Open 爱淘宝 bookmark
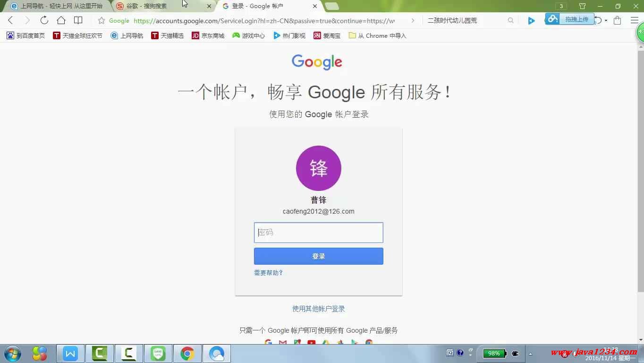 (x=327, y=35)
